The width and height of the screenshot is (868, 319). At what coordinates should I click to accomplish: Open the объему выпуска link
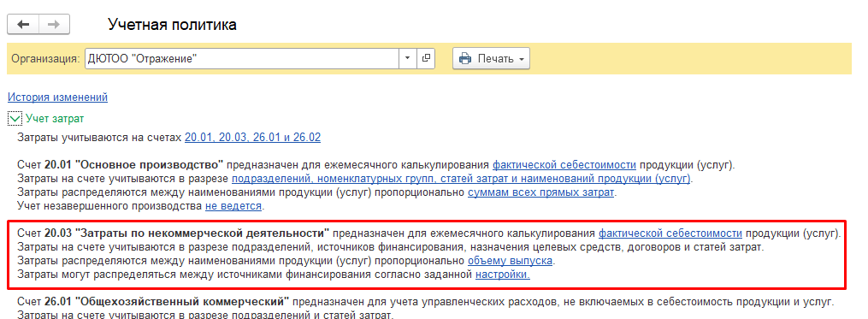click(x=511, y=261)
